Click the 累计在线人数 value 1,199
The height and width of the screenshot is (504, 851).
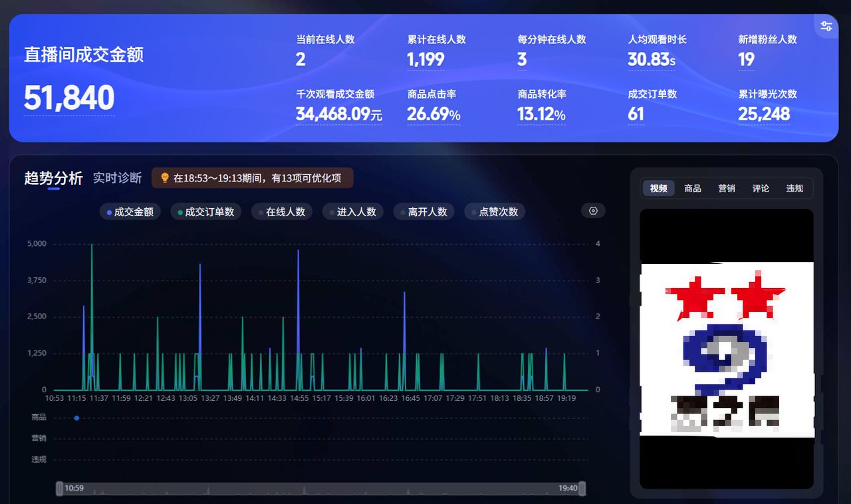click(x=426, y=60)
